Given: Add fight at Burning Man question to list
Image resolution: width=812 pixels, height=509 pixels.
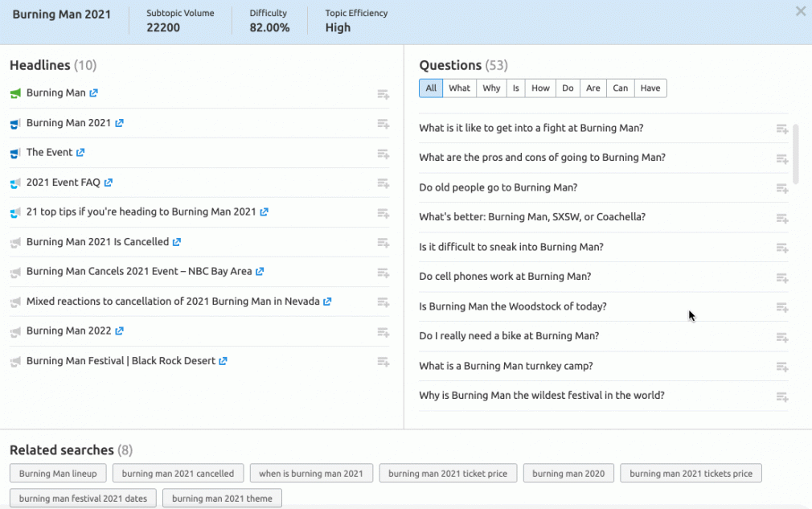Looking at the screenshot, I should click(x=782, y=129).
